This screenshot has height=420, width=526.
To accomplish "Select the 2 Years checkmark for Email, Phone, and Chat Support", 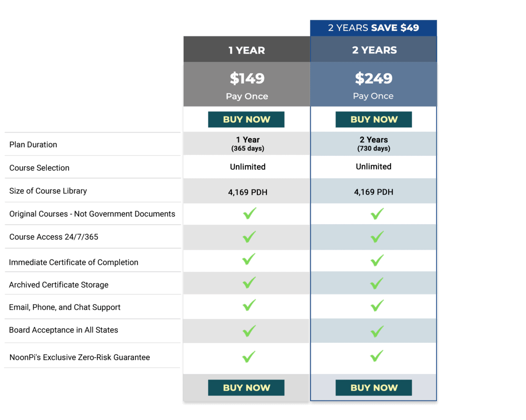I will pyautogui.click(x=376, y=306).
